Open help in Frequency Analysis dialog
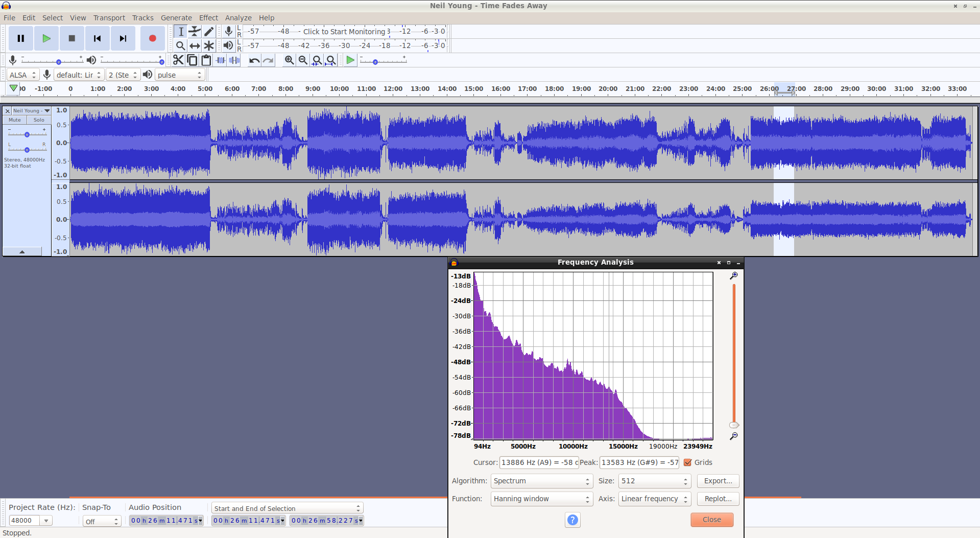980x538 pixels. tap(573, 520)
